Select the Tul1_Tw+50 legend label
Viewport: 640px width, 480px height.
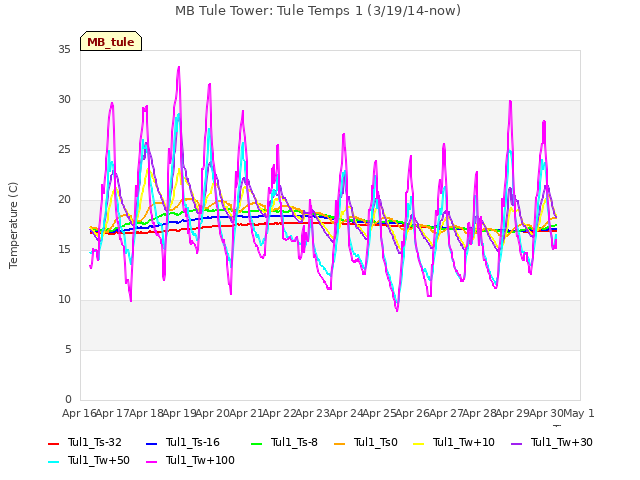[99, 460]
